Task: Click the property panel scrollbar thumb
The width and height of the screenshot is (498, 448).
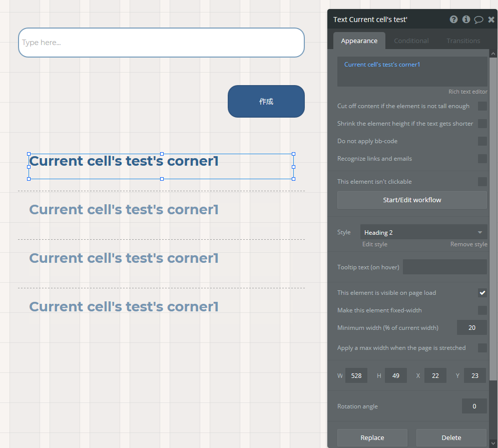Action: point(493,219)
